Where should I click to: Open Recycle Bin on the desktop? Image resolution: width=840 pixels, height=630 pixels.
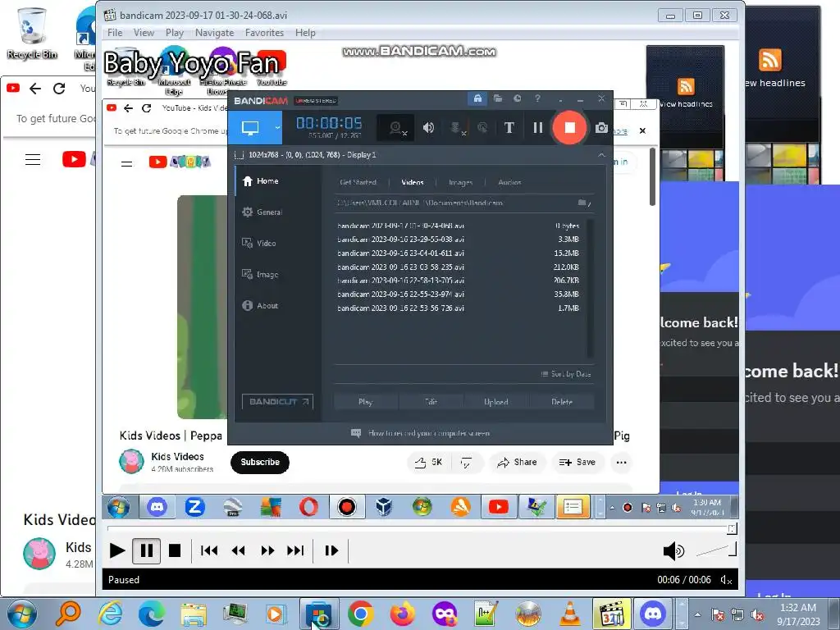32,34
